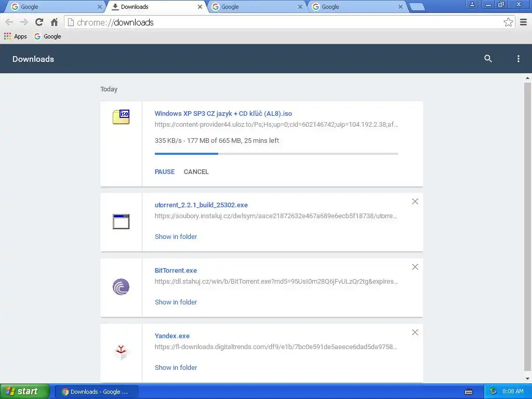Screen dimensions: 532x399
Task: Open Windows XP SP3 CZ iso file link
Action: click(223, 114)
